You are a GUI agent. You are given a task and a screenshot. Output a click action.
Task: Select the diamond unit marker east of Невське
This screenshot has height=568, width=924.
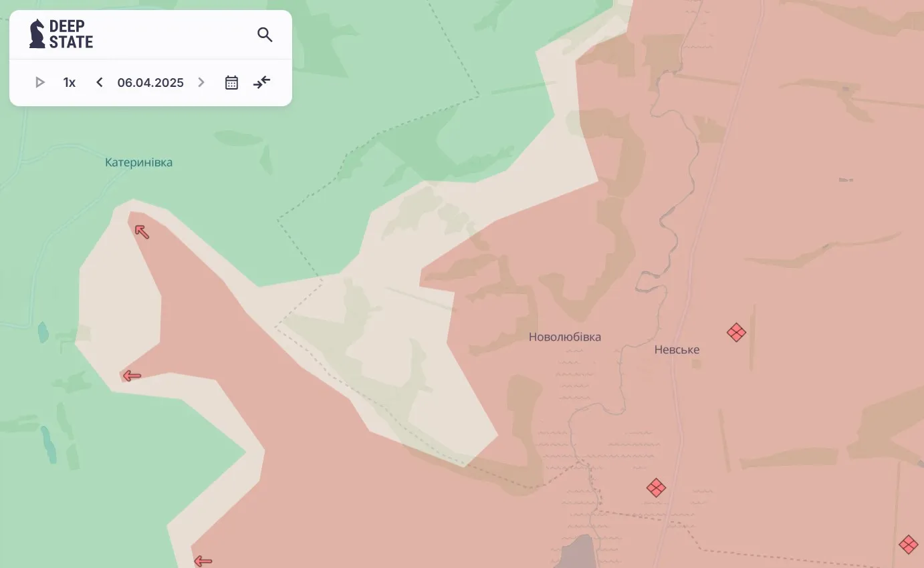tap(736, 332)
